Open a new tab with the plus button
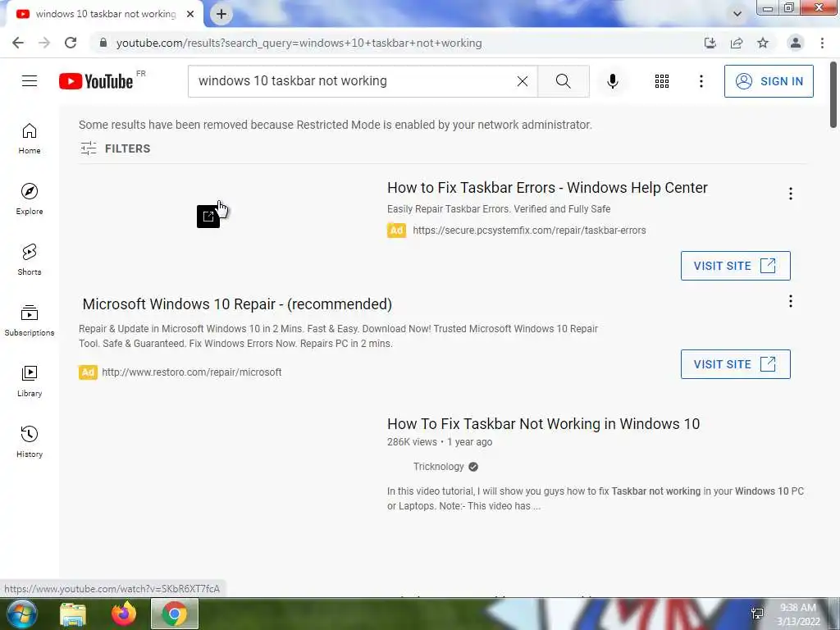The image size is (840, 630). pos(221,14)
